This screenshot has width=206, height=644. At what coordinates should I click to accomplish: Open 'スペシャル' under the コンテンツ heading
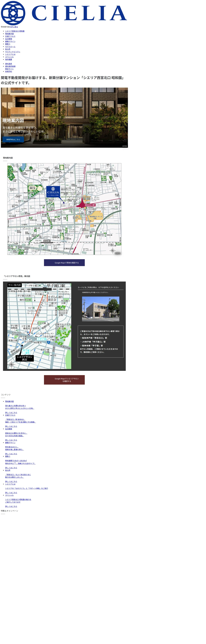10,495
